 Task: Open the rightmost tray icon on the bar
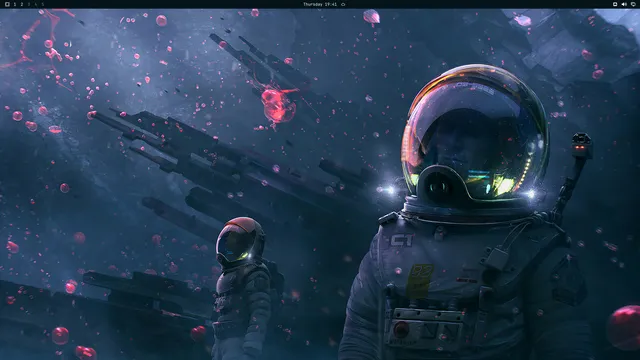coord(633,4)
